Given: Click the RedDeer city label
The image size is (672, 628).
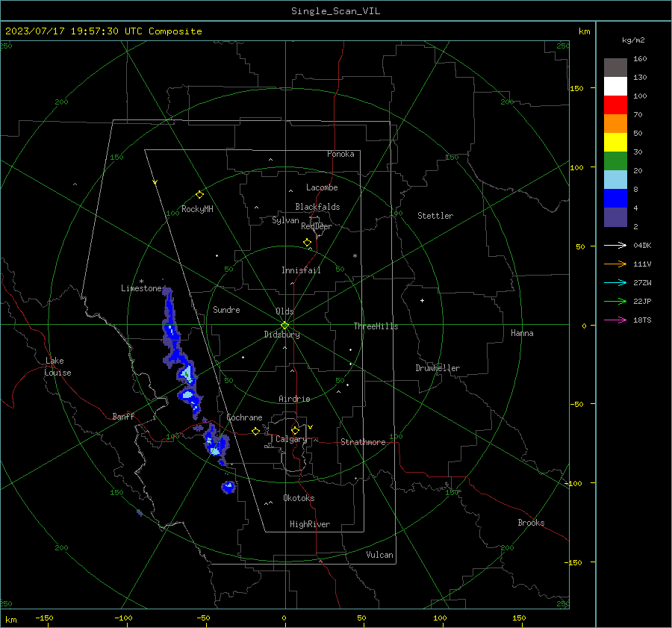Looking at the screenshot, I should [317, 226].
